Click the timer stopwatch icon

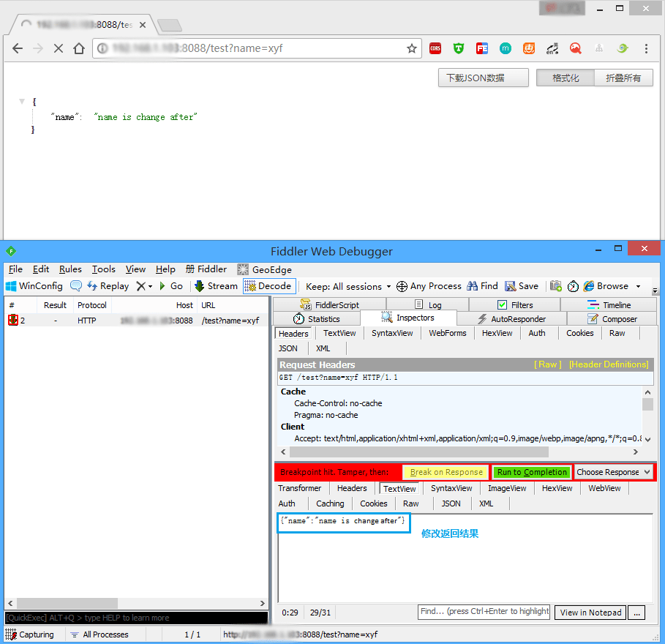tap(573, 286)
